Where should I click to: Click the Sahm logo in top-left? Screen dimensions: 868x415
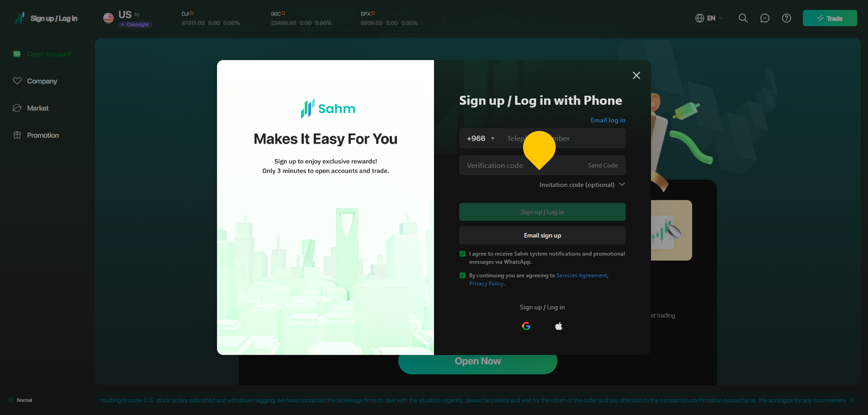click(20, 18)
